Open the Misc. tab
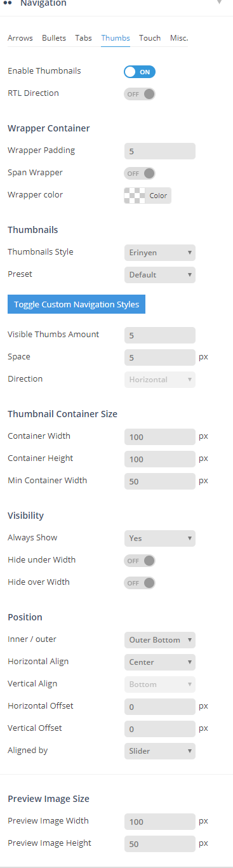Image resolution: width=233 pixels, height=868 pixels. 179,38
